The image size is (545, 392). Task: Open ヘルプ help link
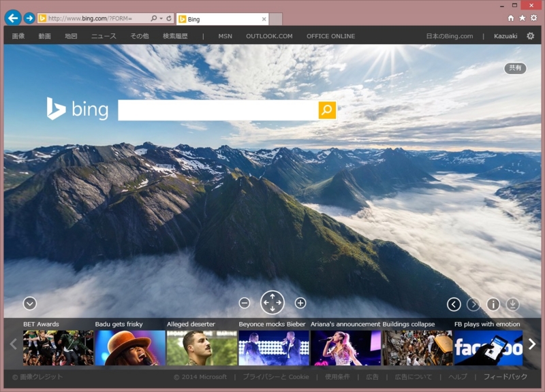(x=457, y=377)
